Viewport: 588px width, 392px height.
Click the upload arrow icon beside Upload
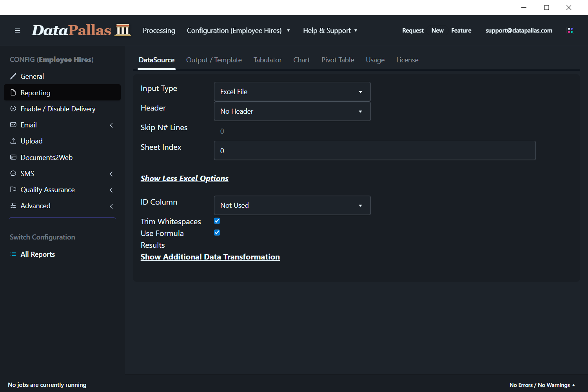click(13, 141)
